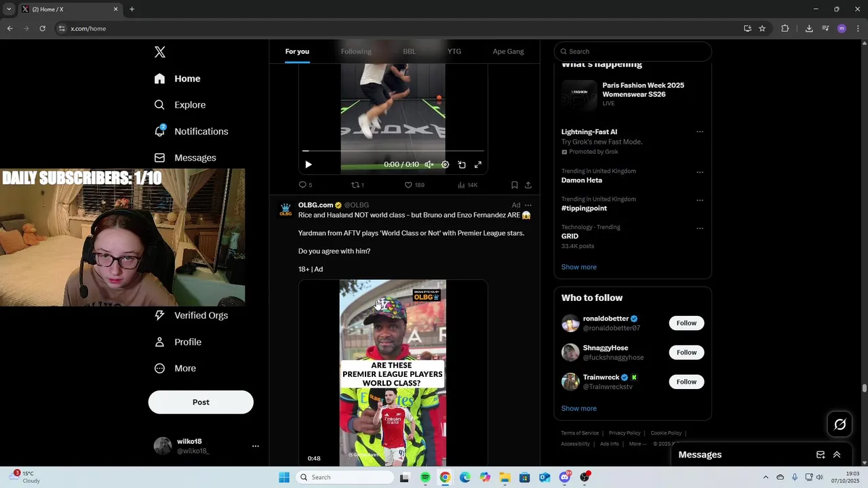Bookmark the video post
The image size is (868, 488).
[515, 185]
